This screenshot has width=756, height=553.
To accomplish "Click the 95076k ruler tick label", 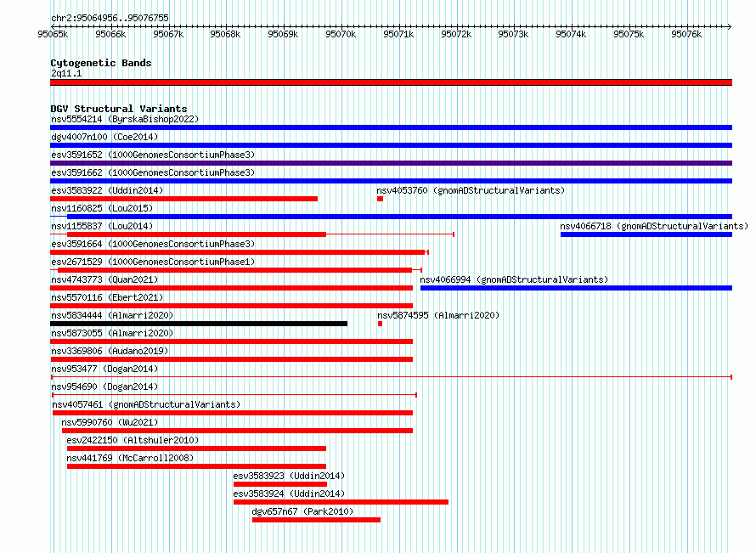I will point(686,34).
